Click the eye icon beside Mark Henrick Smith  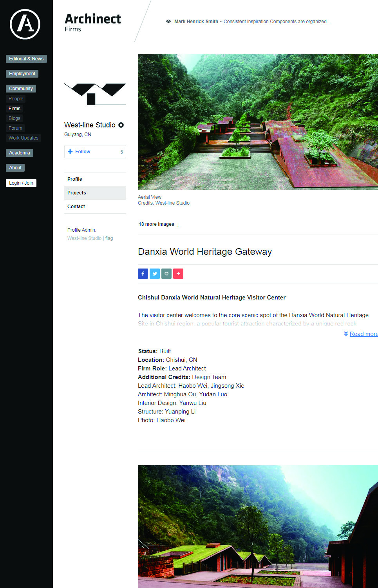(x=168, y=22)
